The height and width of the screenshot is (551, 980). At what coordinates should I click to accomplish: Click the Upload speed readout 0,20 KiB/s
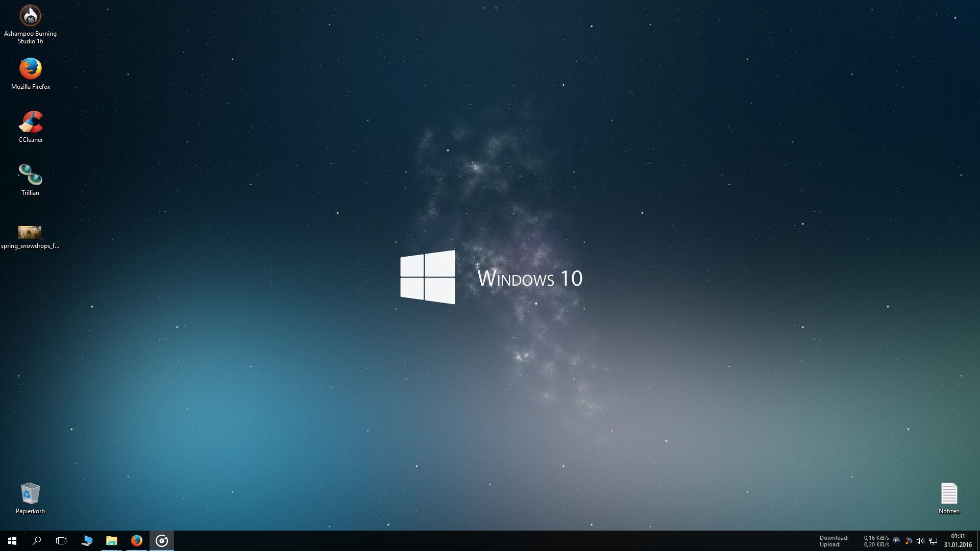click(876, 544)
